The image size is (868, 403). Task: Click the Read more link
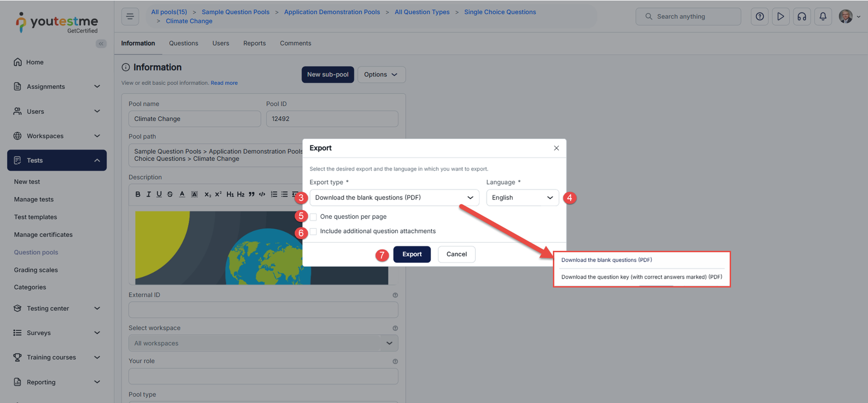(224, 83)
